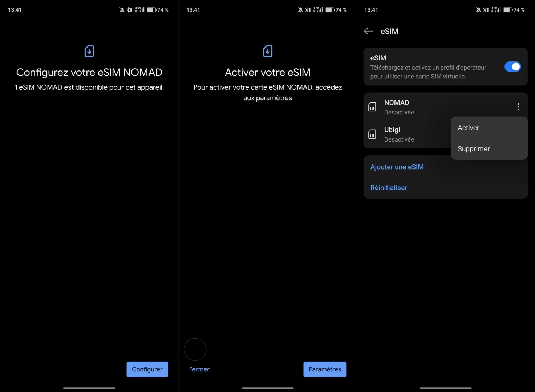Image resolution: width=535 pixels, height=392 pixels.
Task: Enable the eSIM master toggle
Action: [512, 66]
